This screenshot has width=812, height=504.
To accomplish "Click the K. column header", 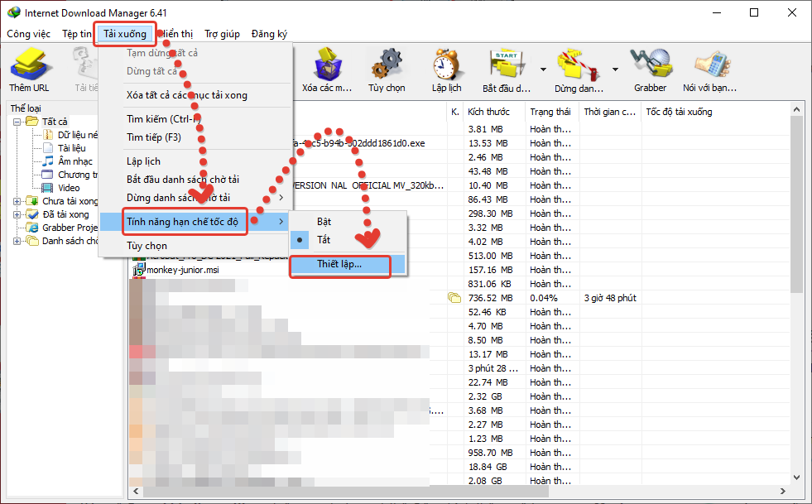I will coord(454,112).
